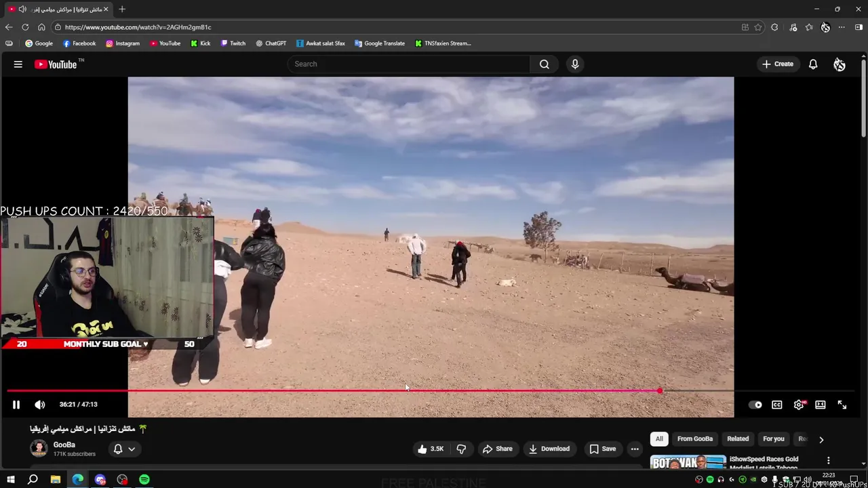Open the YouTube account avatar menu
The height and width of the screenshot is (488, 868).
[840, 64]
